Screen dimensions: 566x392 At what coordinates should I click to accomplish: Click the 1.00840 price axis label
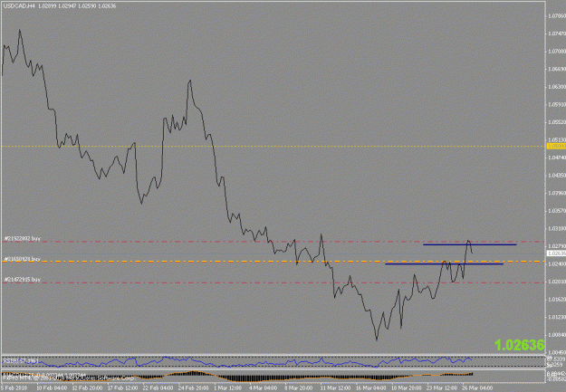coord(557,335)
